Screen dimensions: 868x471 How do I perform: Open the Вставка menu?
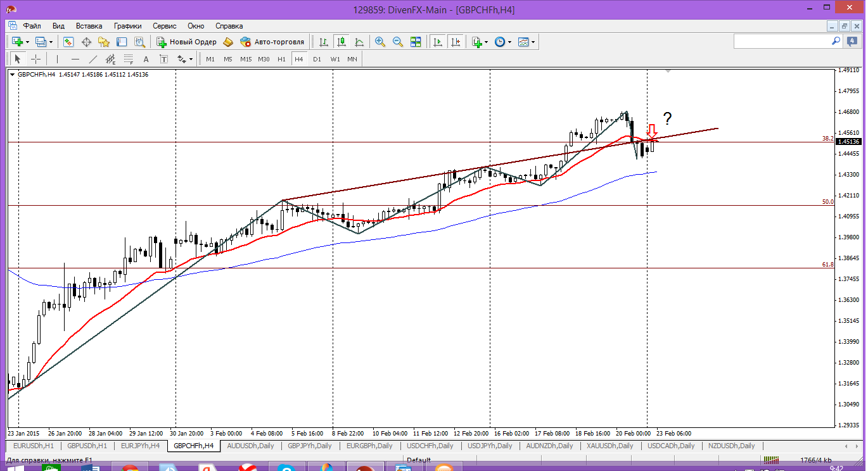(x=89, y=26)
